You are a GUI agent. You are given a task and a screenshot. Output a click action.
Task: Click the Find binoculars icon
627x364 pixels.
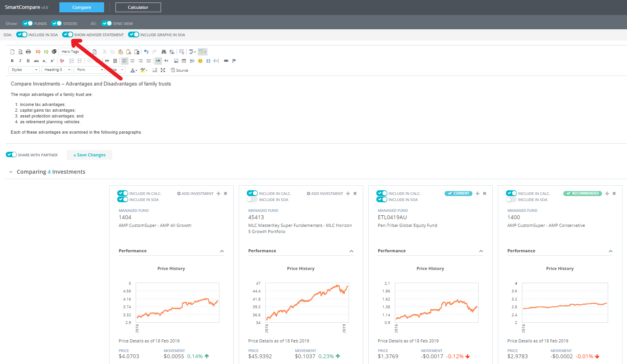164,52
